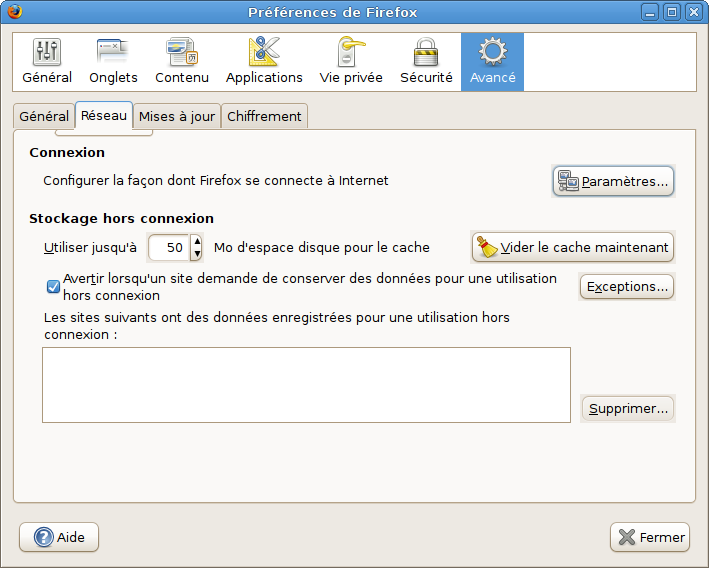
Task: Close the window with title bar X
Action: [x=694, y=12]
